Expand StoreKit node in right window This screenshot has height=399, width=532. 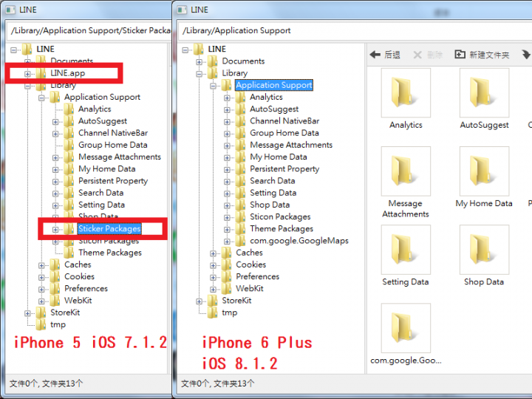199,301
